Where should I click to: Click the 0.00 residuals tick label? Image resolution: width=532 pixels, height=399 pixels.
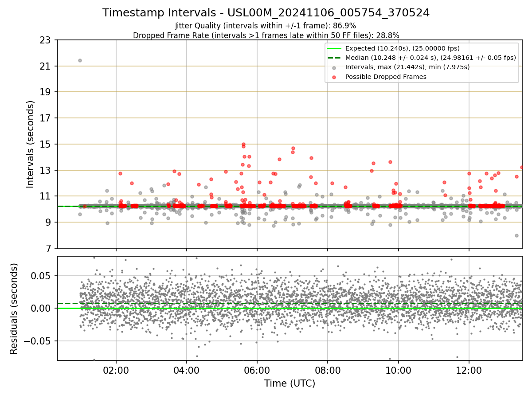click(42, 309)
